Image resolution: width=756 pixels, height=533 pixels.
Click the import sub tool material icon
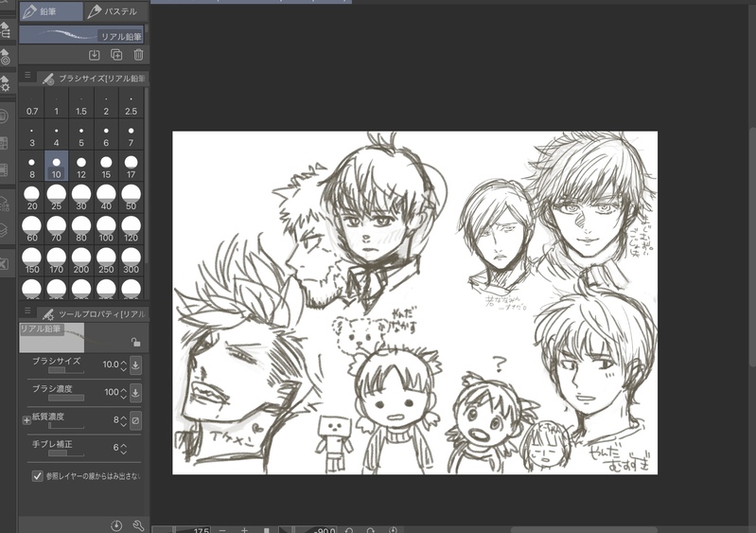95,55
